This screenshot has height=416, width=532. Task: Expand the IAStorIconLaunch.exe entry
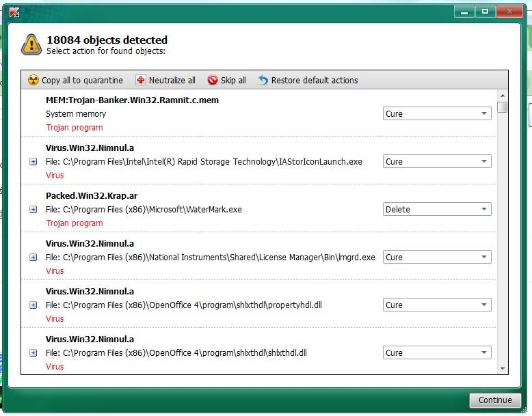tap(34, 162)
